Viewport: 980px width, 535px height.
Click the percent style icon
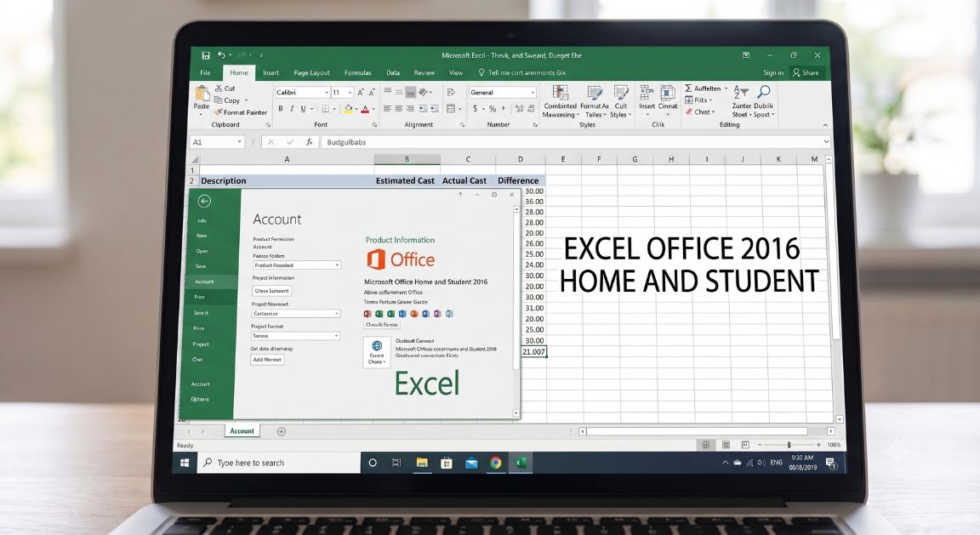pyautogui.click(x=493, y=109)
